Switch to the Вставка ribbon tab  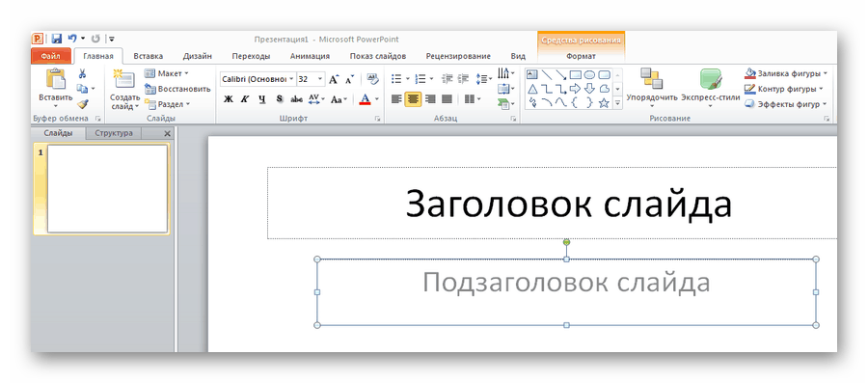pyautogui.click(x=148, y=56)
